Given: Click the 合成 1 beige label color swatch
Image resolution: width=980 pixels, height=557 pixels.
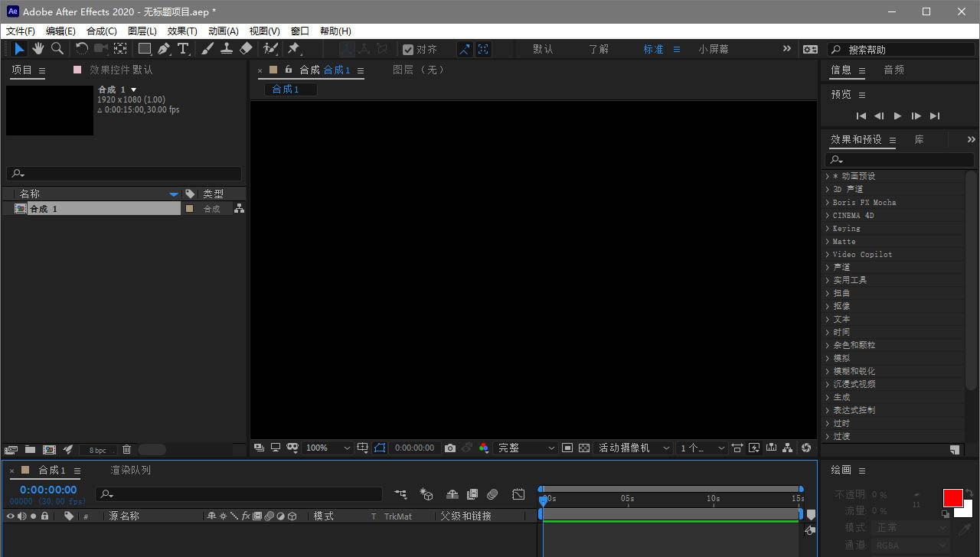Looking at the screenshot, I should pyautogui.click(x=190, y=208).
